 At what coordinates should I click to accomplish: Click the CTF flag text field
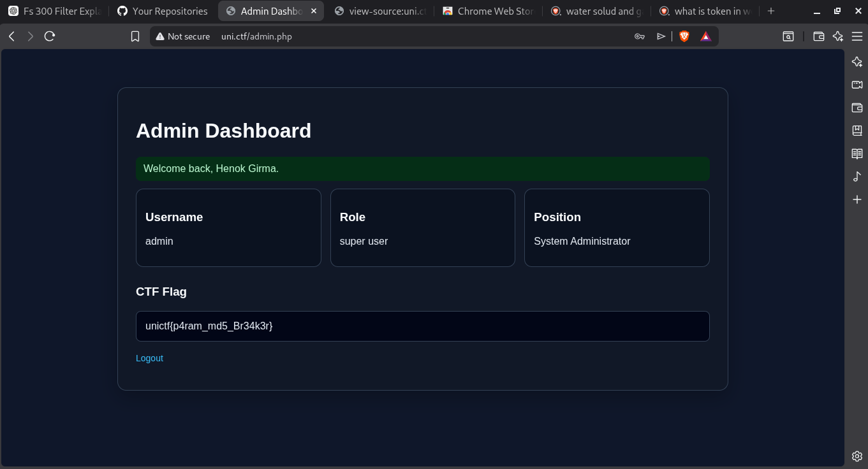pos(423,326)
